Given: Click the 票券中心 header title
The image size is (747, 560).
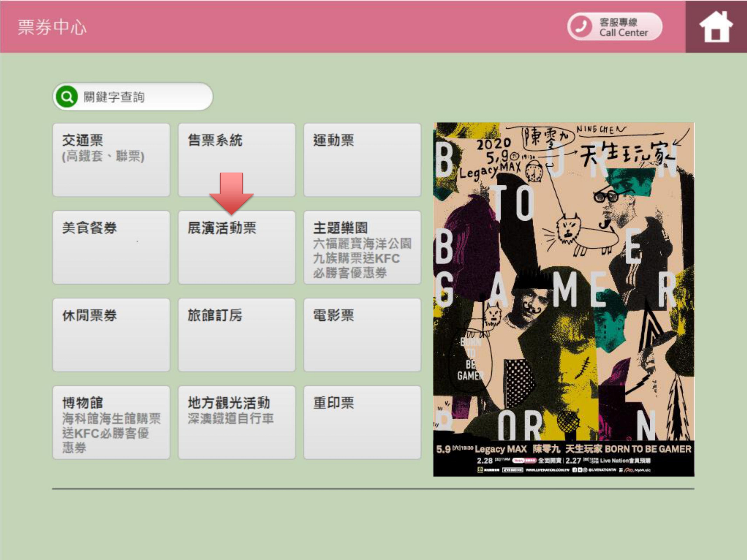Looking at the screenshot, I should click(x=52, y=27).
